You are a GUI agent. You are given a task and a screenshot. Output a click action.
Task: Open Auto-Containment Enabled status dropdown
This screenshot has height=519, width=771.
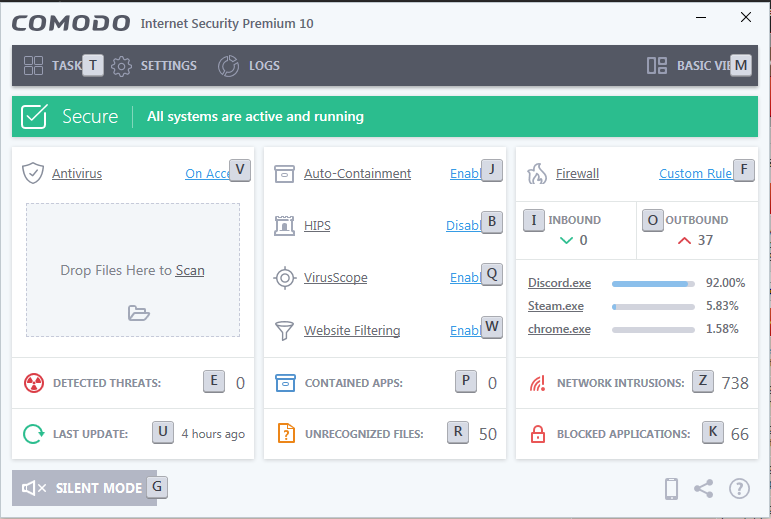tap(465, 173)
